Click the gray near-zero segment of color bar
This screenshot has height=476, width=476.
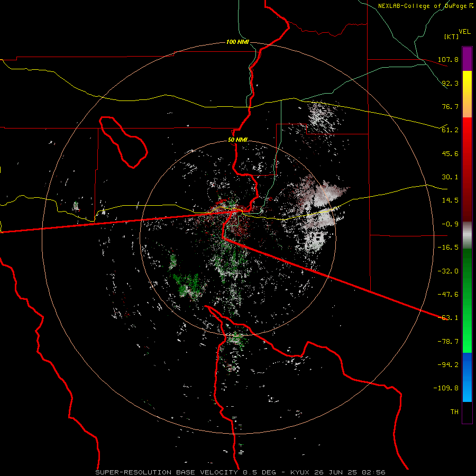coord(467,235)
